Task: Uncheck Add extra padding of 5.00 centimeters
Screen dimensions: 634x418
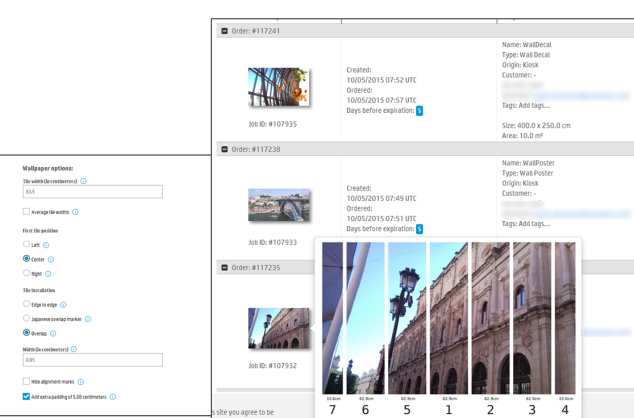Action: [x=26, y=397]
